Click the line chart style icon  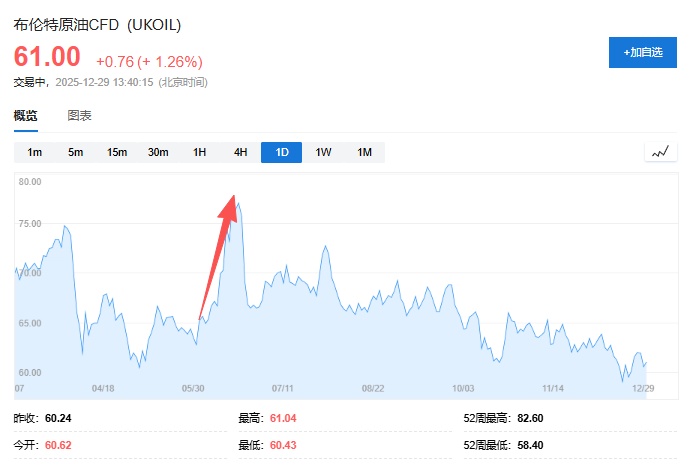coord(660,152)
